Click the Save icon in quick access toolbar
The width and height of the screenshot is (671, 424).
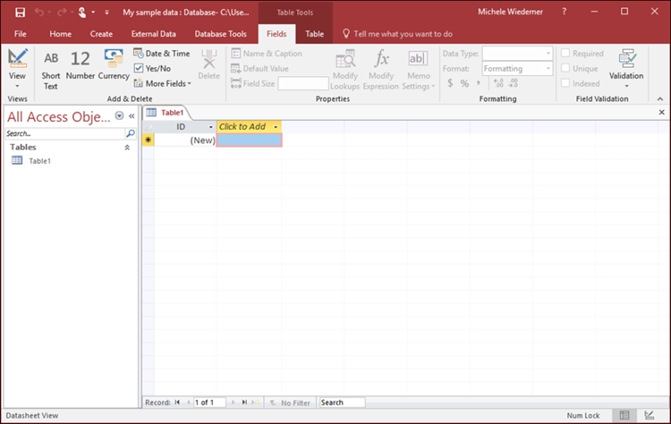click(20, 12)
